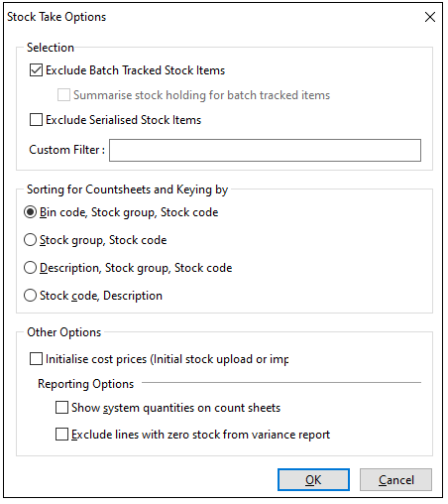This screenshot has height=504, width=448.
Task: Click the Sorting for Countsheets and Keying by heading
Action: pos(128,189)
